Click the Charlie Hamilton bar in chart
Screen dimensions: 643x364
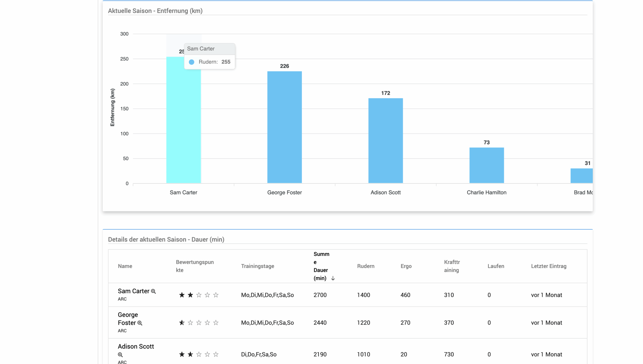tap(486, 165)
